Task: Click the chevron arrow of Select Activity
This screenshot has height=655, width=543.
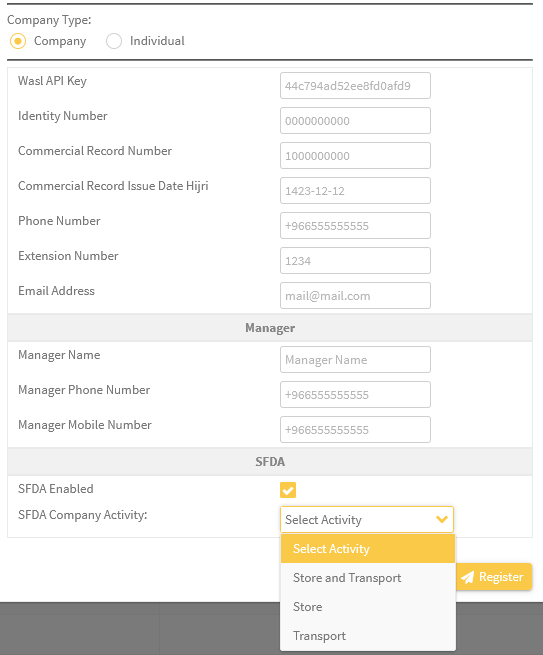Action: [x=442, y=519]
